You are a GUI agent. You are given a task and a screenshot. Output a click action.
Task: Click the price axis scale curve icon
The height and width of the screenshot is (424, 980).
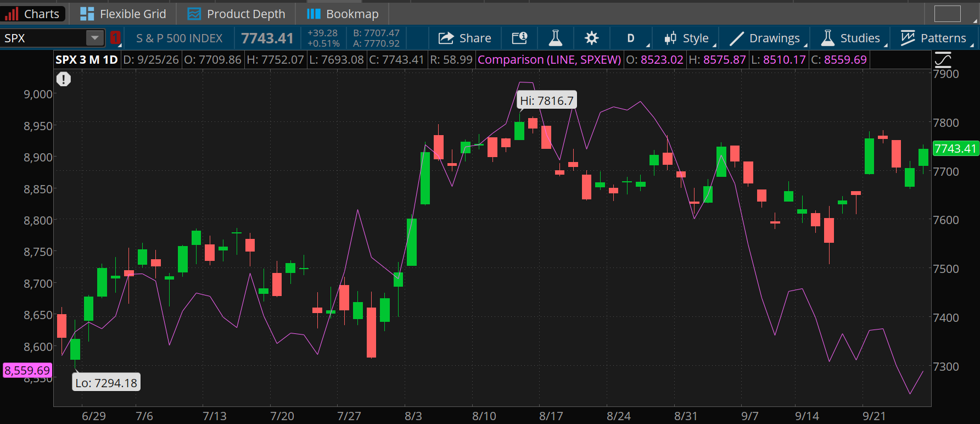point(943,59)
